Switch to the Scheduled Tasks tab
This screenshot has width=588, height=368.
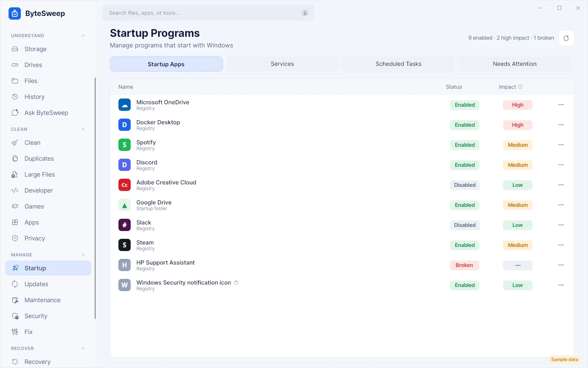pyautogui.click(x=399, y=64)
